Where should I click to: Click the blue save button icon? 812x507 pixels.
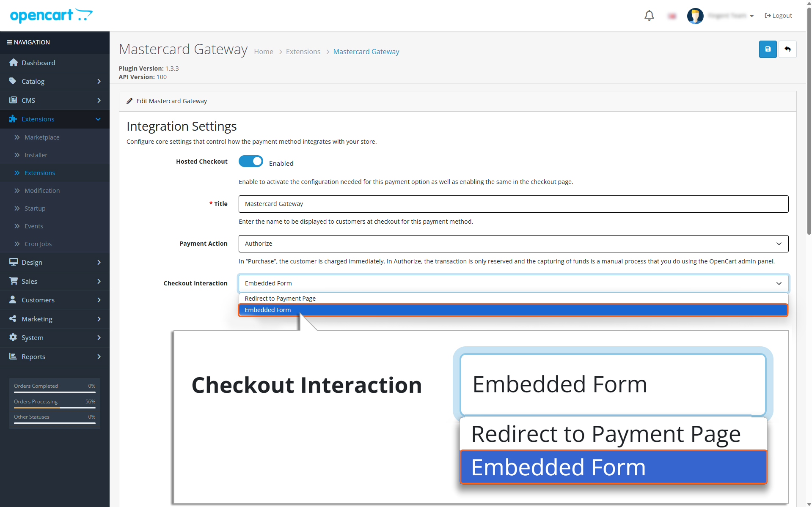(x=768, y=49)
